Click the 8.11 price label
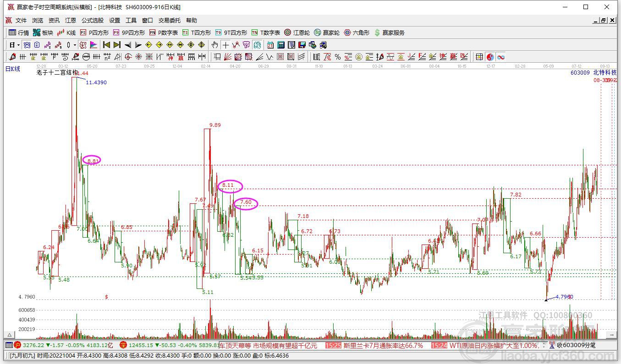Image resolution: width=621 pixels, height=364 pixels. click(x=228, y=185)
